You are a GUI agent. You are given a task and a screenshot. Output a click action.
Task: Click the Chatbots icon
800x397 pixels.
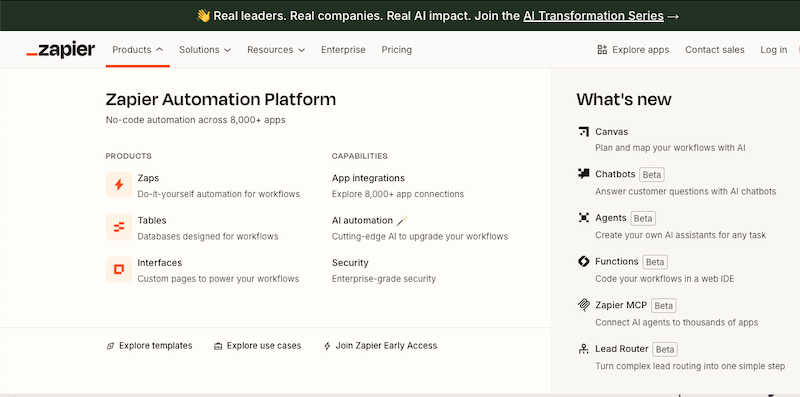pos(584,174)
